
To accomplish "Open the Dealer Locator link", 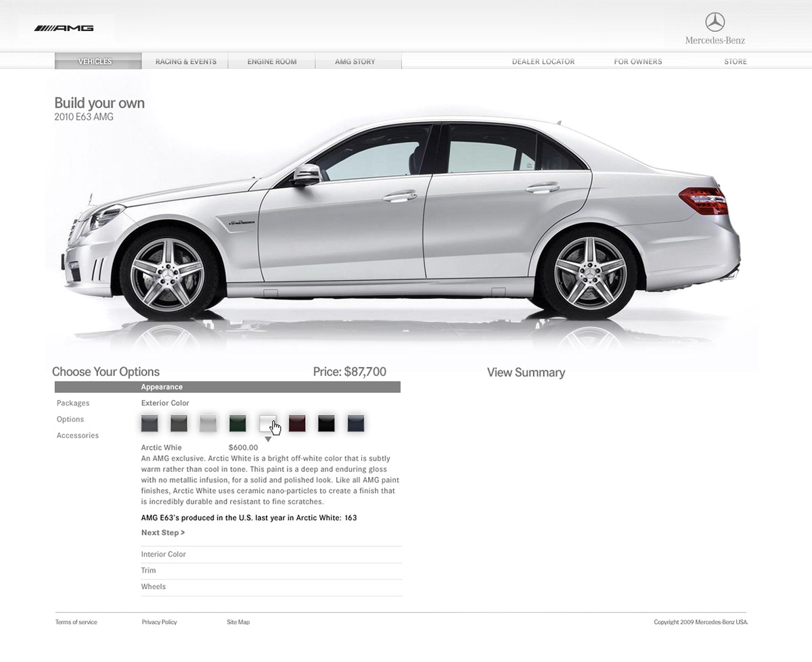I will pyautogui.click(x=543, y=62).
